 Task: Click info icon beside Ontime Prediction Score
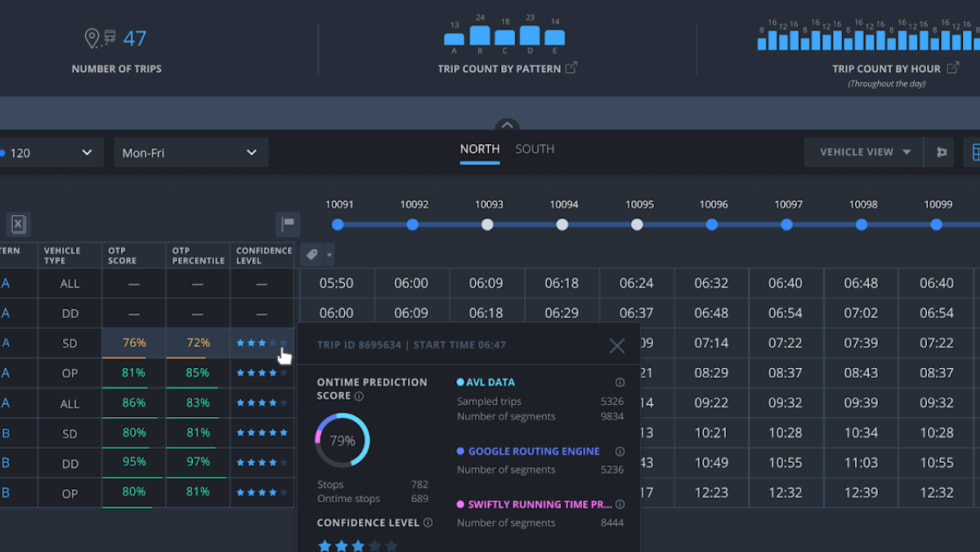click(x=359, y=397)
